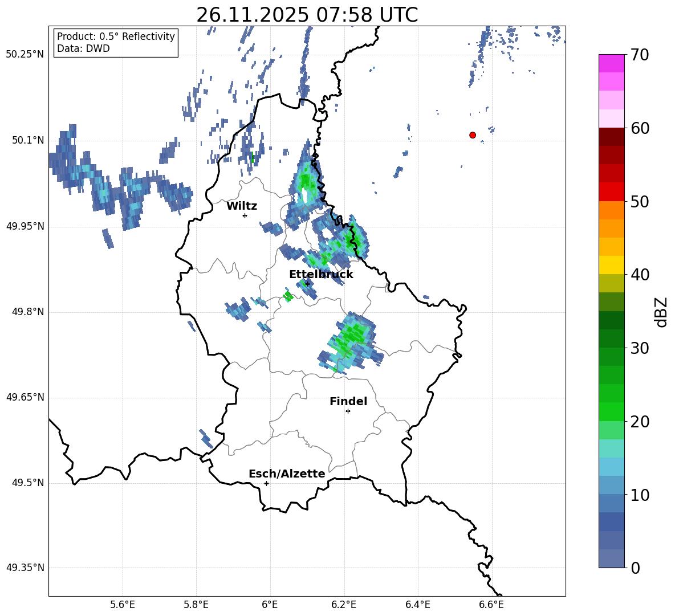Image resolution: width=675 pixels, height=616 pixels.
Task: Click the dBZ colorbar unit label
Action: point(661,312)
